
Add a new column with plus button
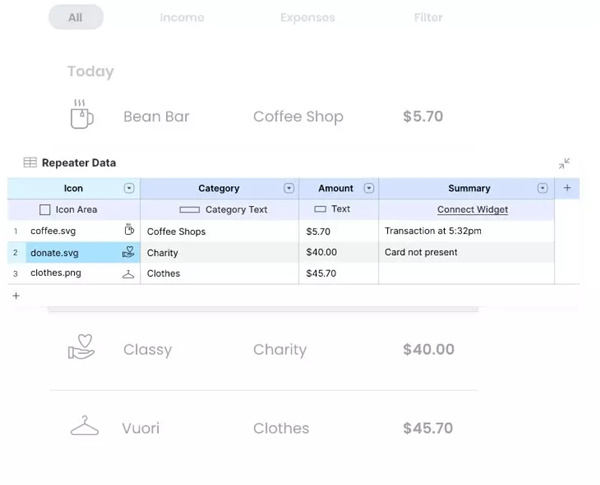pyautogui.click(x=567, y=188)
